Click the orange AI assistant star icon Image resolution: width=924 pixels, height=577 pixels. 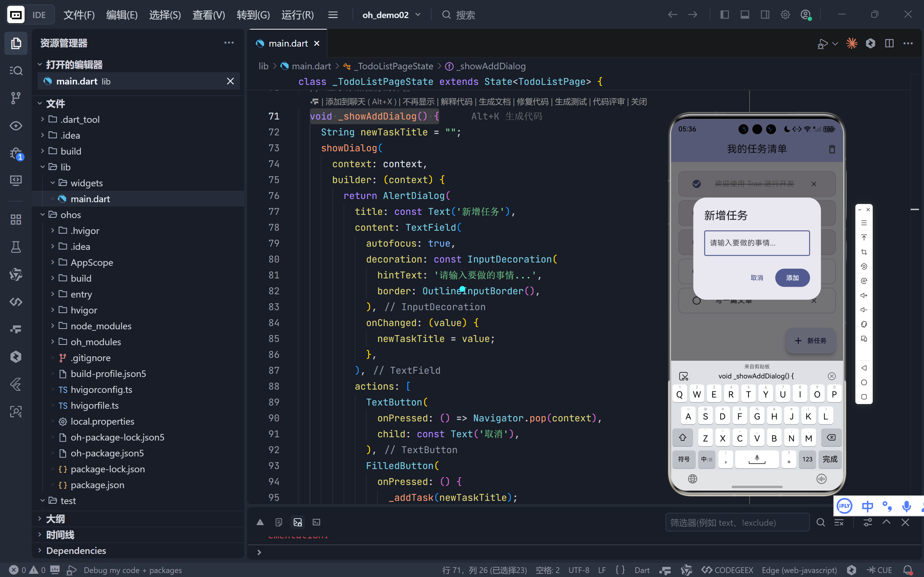coord(851,43)
